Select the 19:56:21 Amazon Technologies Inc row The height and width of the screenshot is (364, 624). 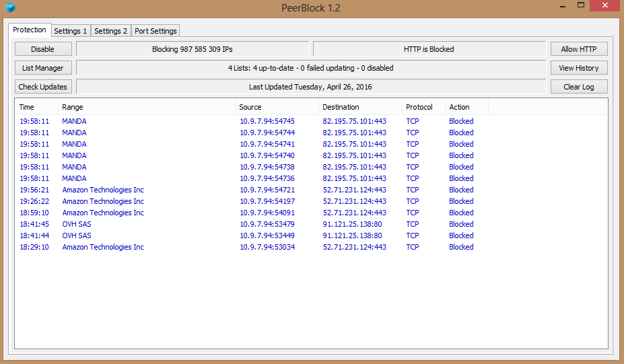click(311, 190)
